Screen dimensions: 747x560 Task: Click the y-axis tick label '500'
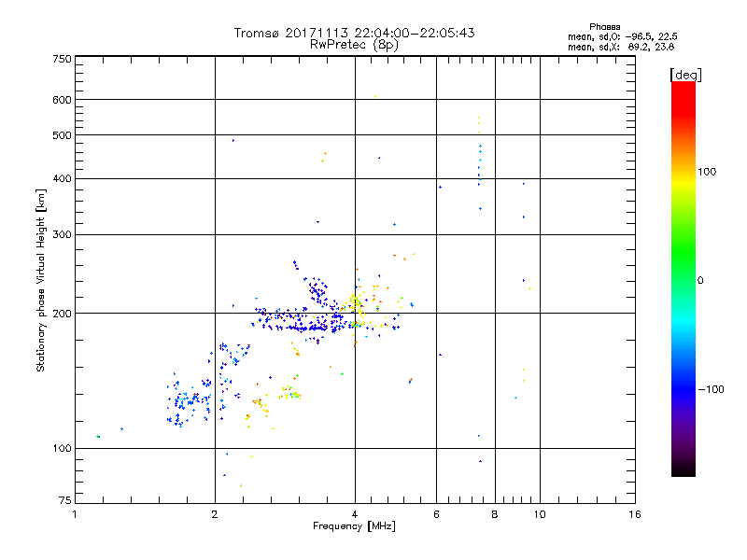pyautogui.click(x=62, y=135)
